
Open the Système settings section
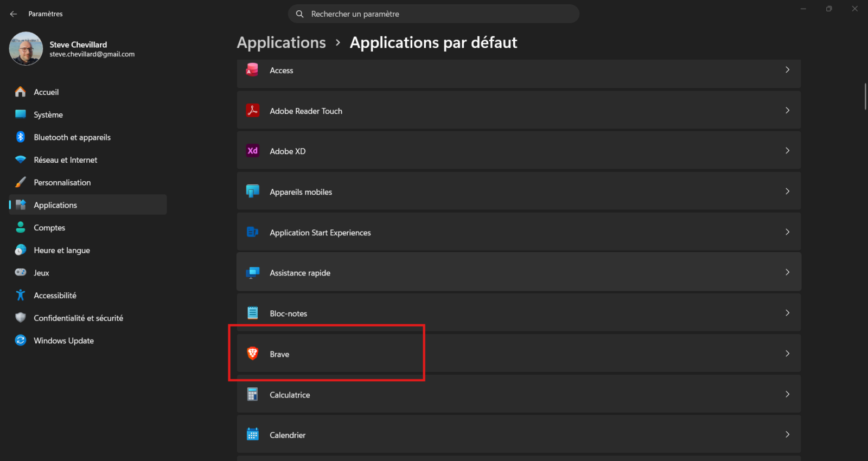pyautogui.click(x=88, y=114)
